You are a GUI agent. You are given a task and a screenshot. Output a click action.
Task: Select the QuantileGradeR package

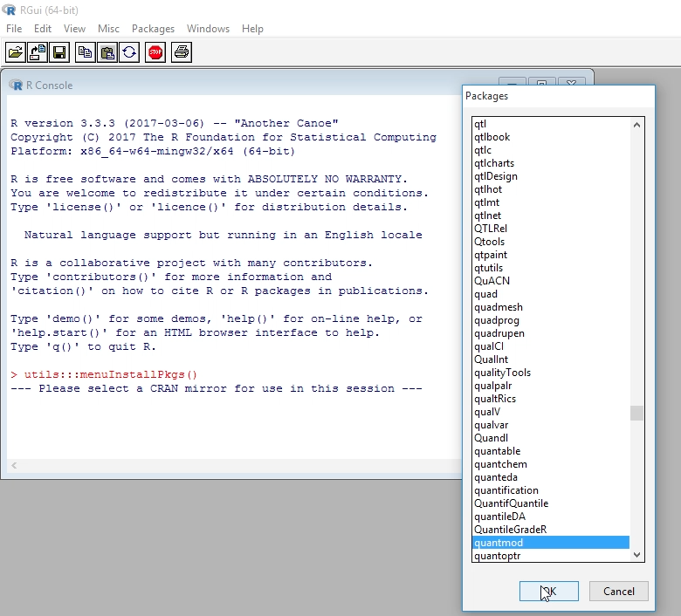550,530
